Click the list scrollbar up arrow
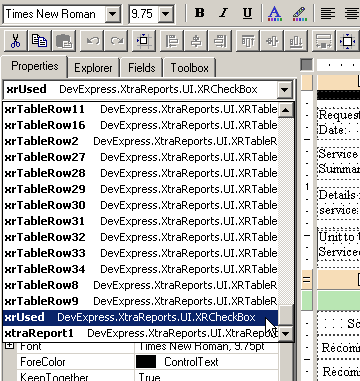 tap(286, 110)
